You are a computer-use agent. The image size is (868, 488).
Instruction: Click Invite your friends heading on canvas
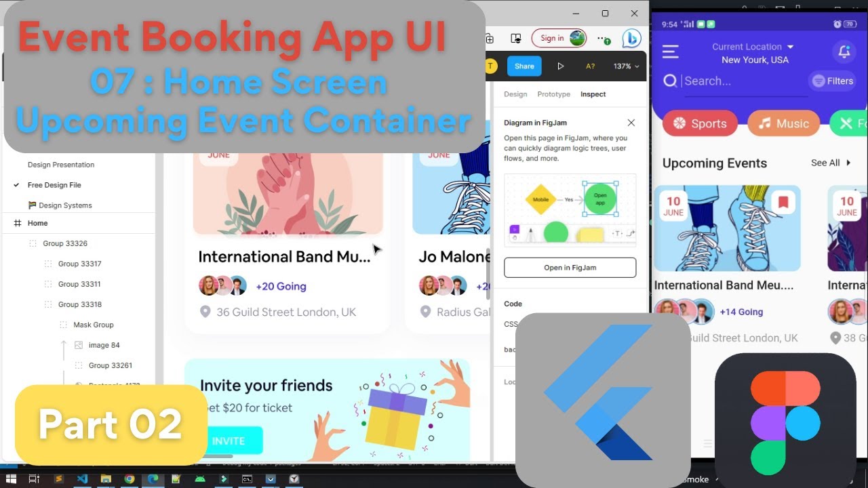coord(266,386)
